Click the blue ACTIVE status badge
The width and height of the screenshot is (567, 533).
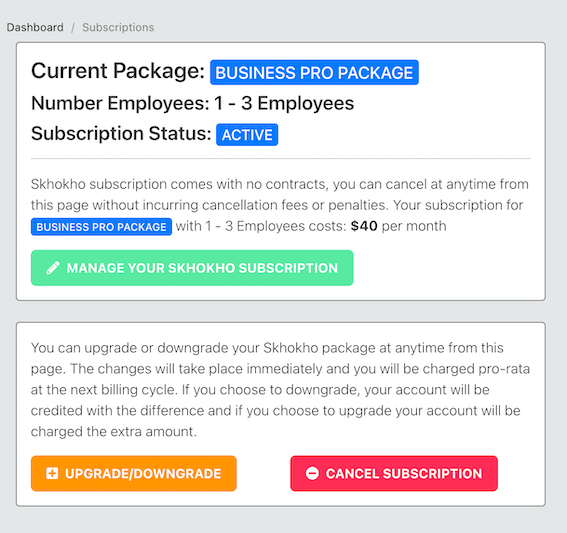tap(247, 135)
